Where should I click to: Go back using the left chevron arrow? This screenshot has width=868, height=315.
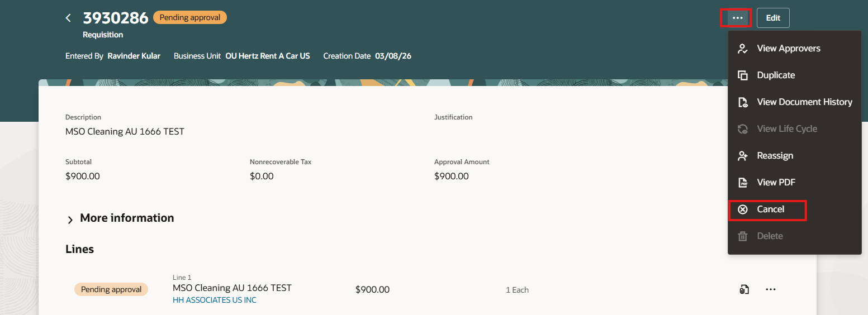pos(68,18)
